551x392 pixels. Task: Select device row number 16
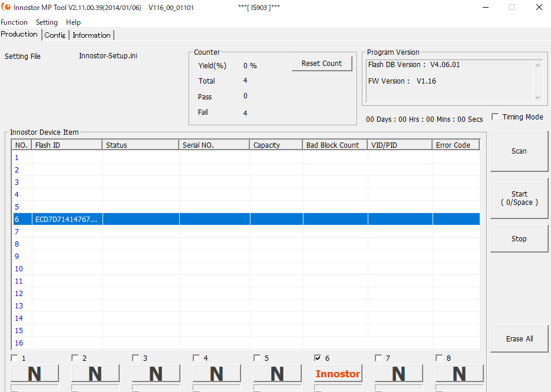246,343
